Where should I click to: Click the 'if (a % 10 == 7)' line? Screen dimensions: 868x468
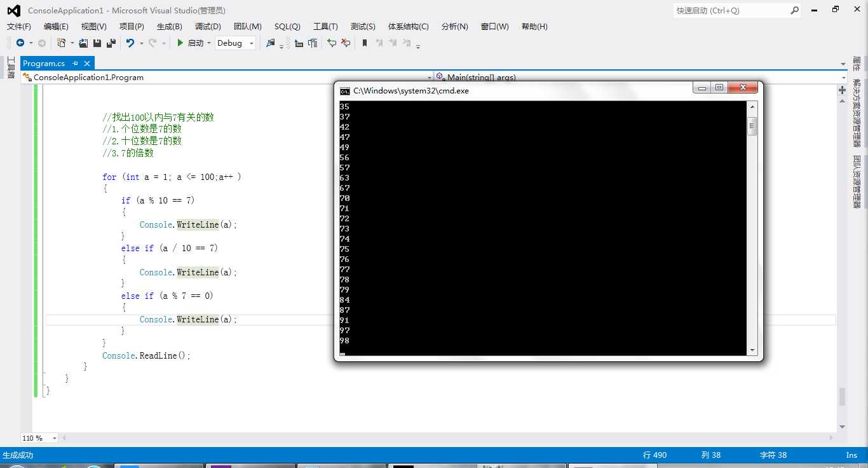click(158, 200)
